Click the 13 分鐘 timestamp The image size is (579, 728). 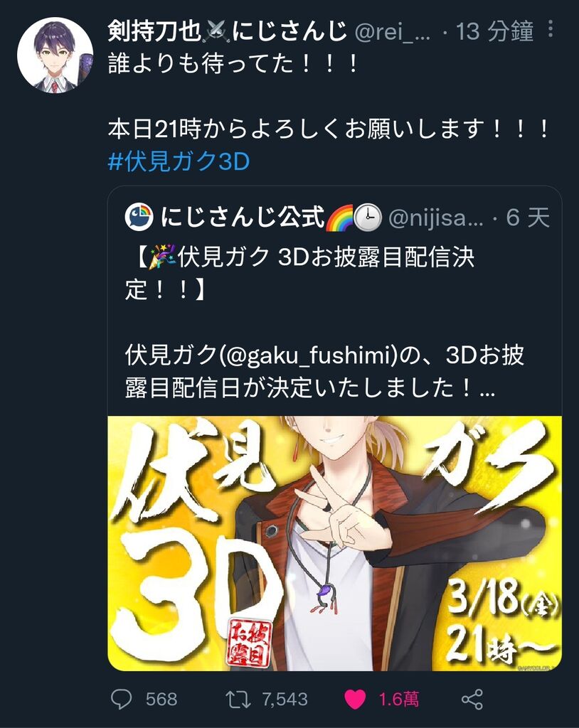coord(494,31)
